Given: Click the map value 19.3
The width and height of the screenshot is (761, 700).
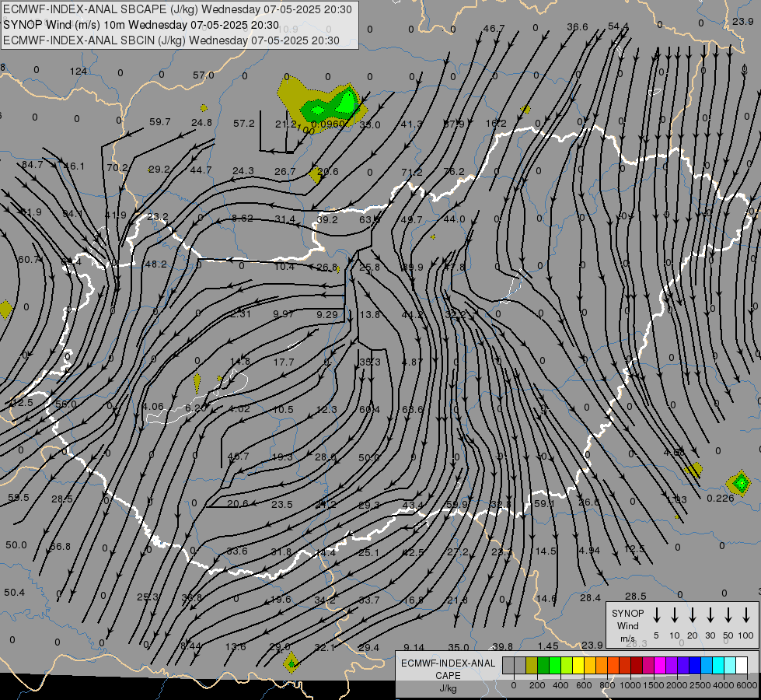Looking at the screenshot, I should click(282, 457).
